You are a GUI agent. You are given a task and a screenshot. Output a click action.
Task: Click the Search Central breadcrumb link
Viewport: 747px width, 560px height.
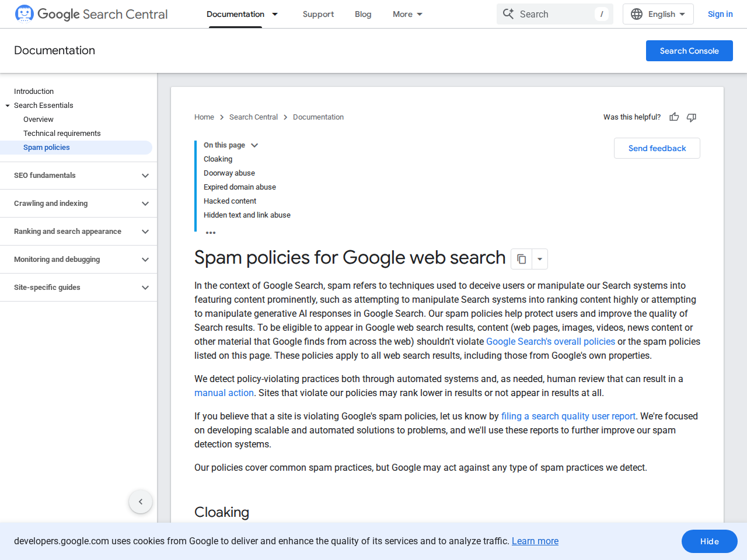pyautogui.click(x=253, y=117)
